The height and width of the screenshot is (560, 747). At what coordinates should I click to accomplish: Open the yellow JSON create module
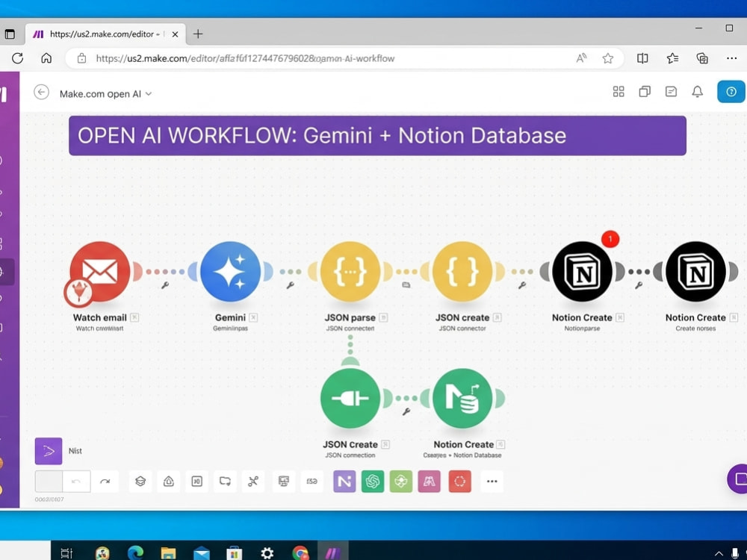coord(462,272)
